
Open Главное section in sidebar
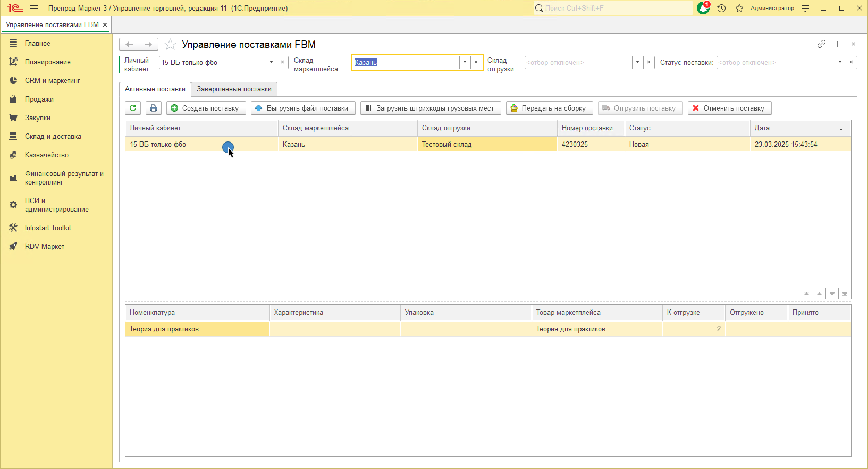pos(56,43)
